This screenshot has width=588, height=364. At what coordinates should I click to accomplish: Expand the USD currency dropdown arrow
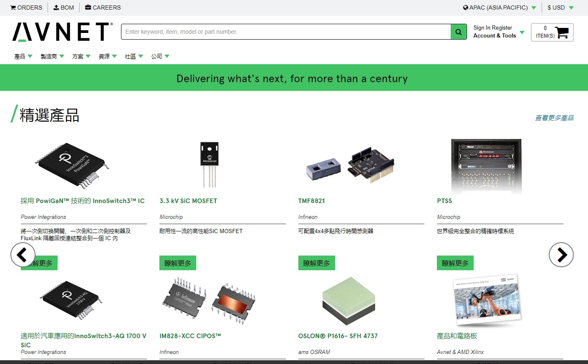571,8
